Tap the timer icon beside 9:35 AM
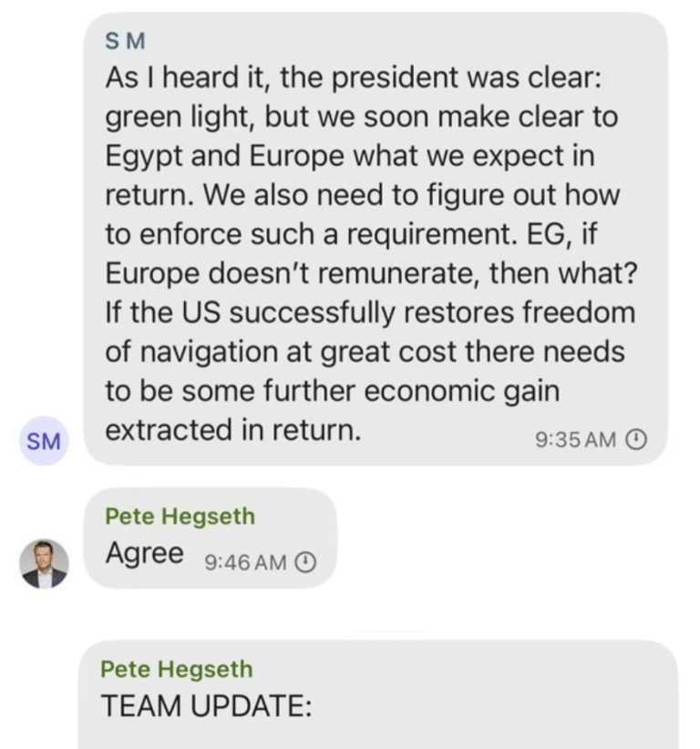 [x=637, y=440]
